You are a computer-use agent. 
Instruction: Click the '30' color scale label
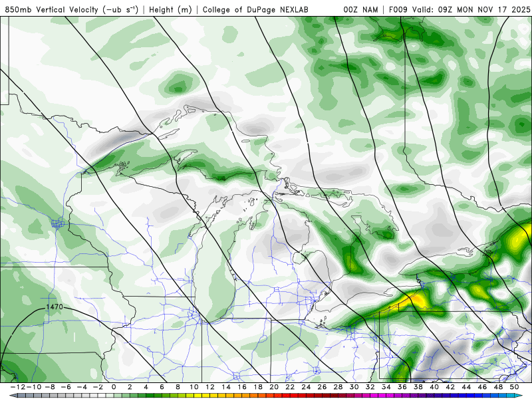[x=354, y=387]
